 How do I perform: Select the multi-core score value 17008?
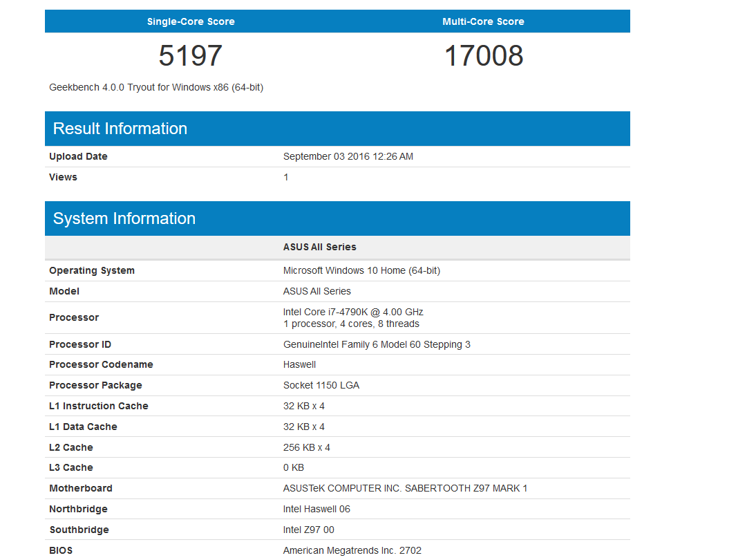(484, 55)
